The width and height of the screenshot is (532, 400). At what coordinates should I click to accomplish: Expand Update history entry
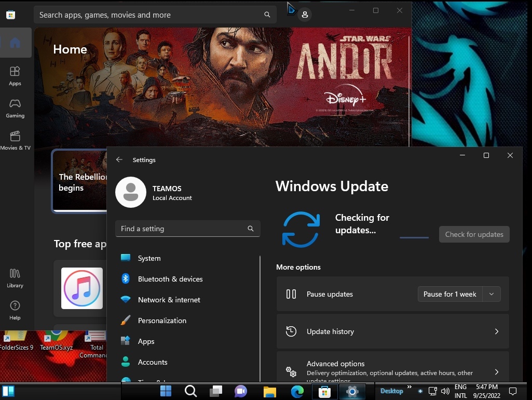[x=392, y=331]
